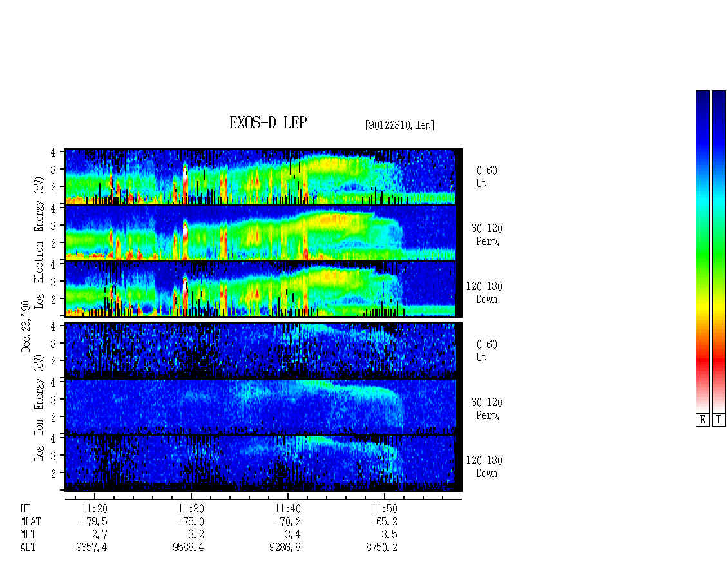Click the ion color bar above I
Viewport: 728px width, 564px height.
pos(719,251)
